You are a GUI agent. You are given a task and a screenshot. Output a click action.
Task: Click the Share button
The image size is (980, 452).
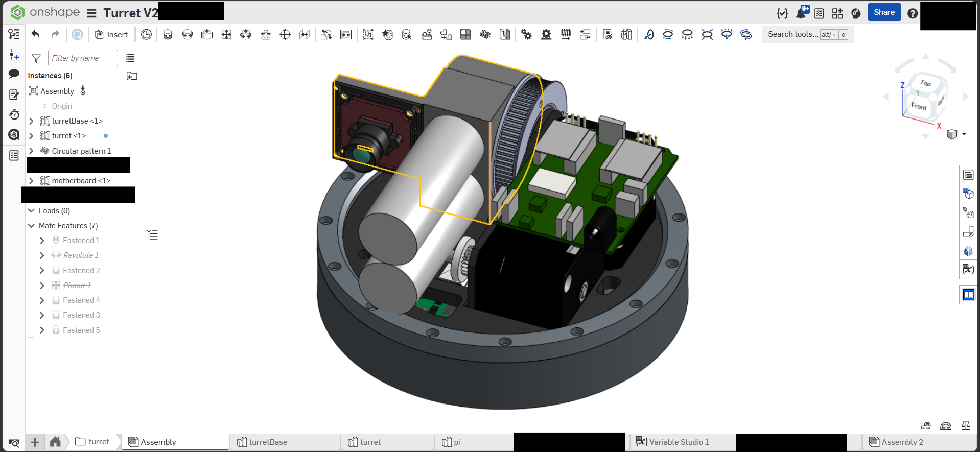(884, 12)
